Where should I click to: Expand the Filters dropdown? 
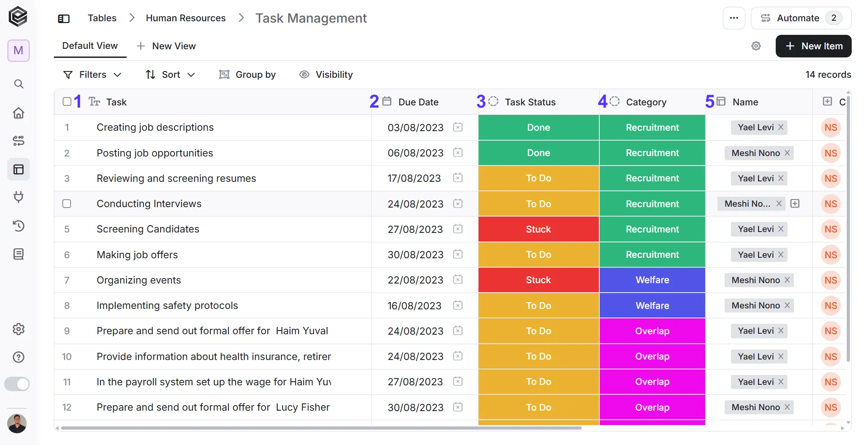click(92, 75)
